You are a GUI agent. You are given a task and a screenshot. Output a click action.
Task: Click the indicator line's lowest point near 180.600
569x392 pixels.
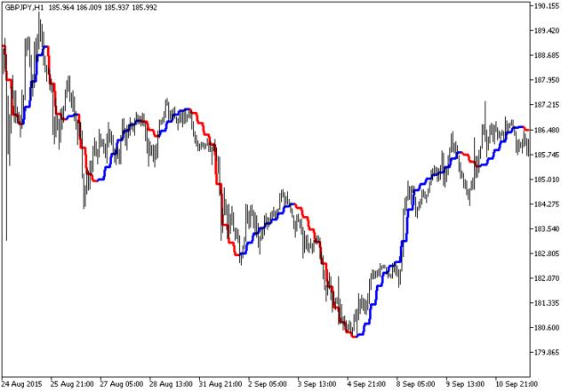point(354,336)
